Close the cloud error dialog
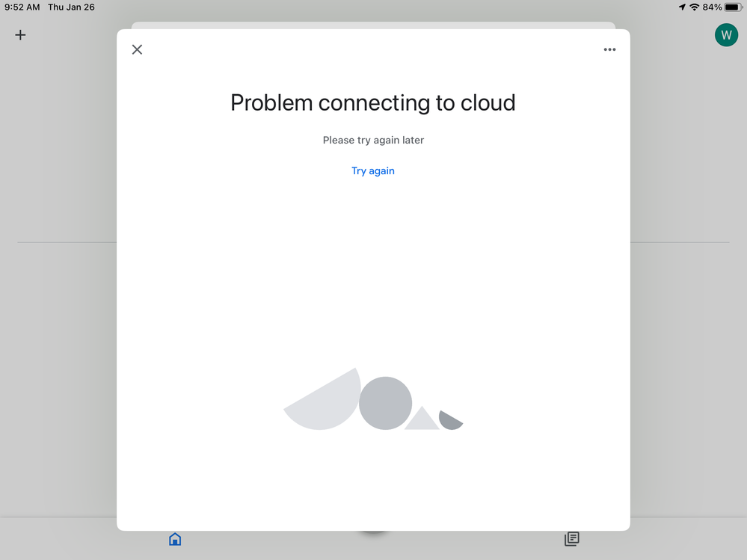The height and width of the screenshot is (560, 747). coord(137,49)
